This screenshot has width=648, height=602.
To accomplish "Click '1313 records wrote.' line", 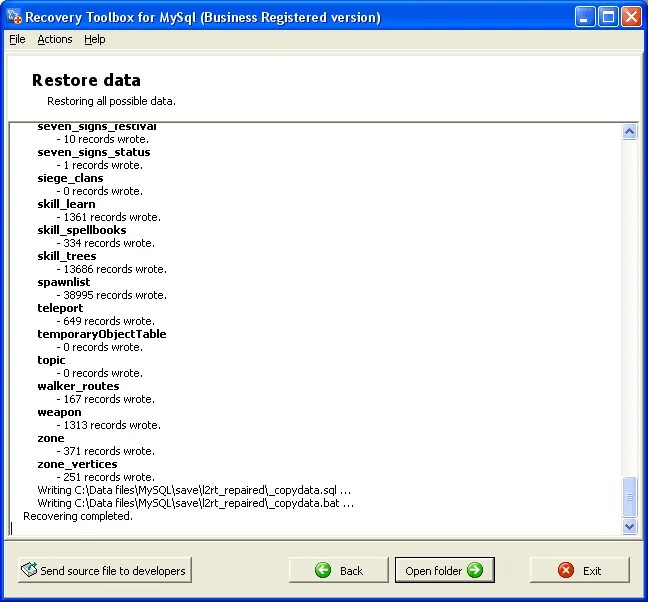I will pyautogui.click(x=109, y=425).
